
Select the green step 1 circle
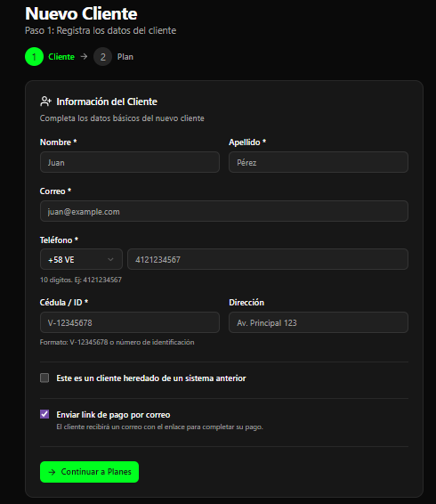pos(34,57)
